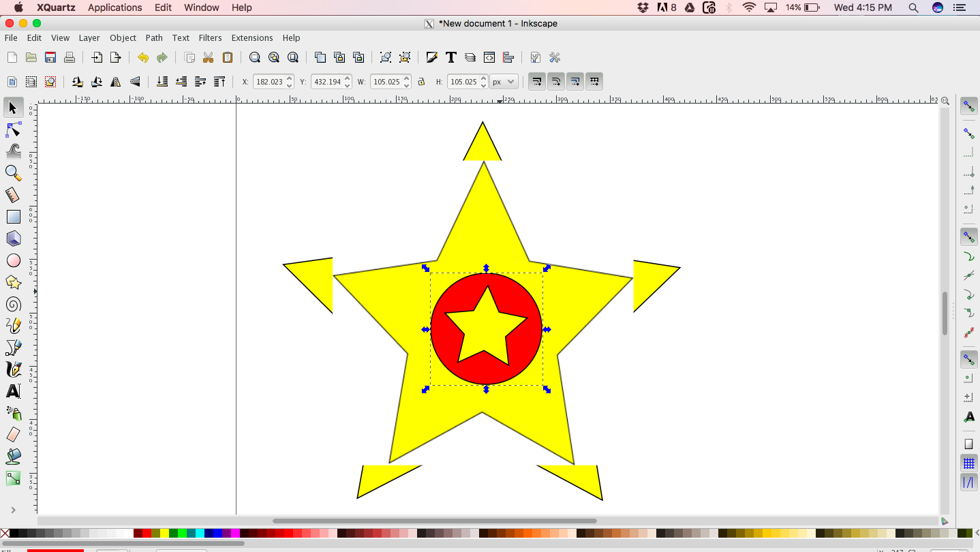This screenshot has width=980, height=552.
Task: Click the Export icon
Action: click(x=116, y=57)
